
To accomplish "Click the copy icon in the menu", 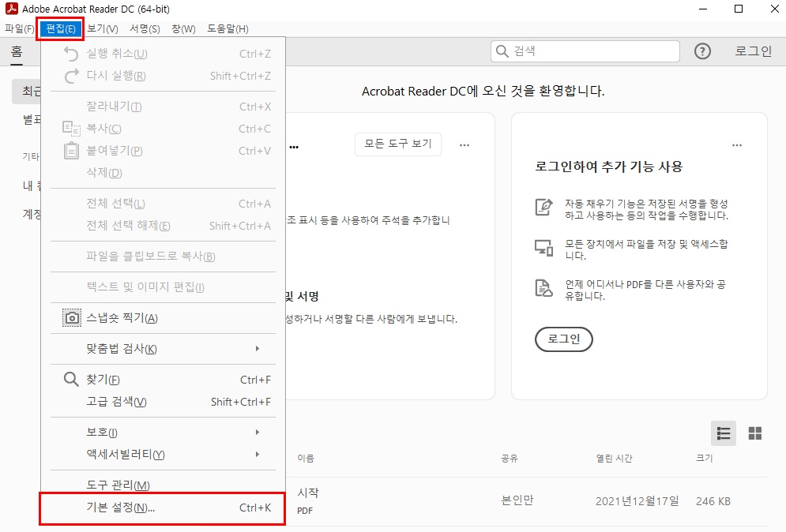I will [x=72, y=129].
